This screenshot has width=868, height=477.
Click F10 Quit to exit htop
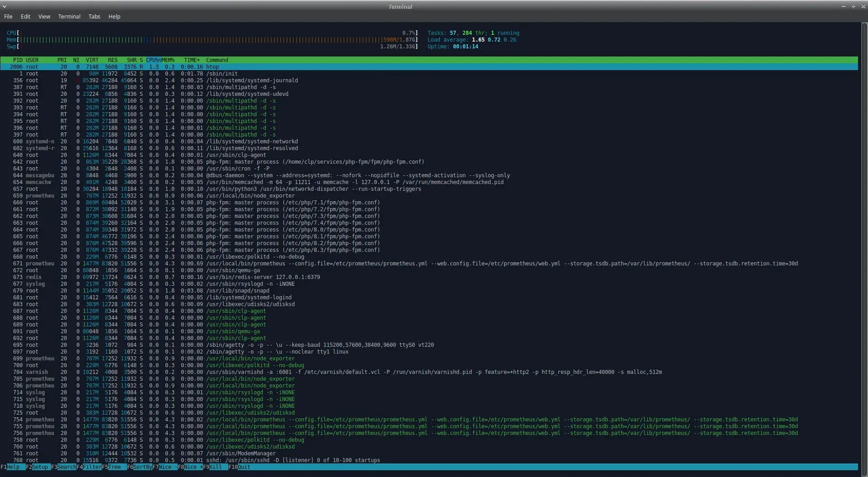pyautogui.click(x=244, y=467)
